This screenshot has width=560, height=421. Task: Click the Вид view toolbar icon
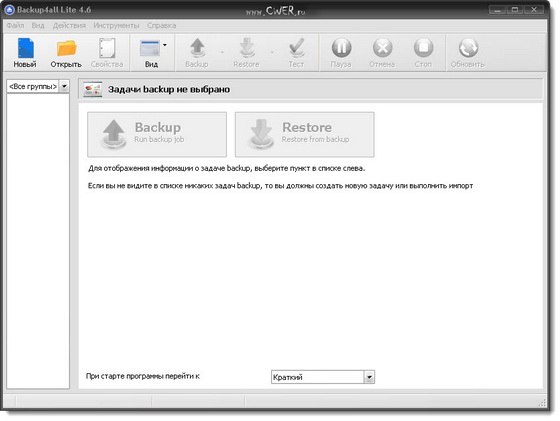tap(150, 48)
